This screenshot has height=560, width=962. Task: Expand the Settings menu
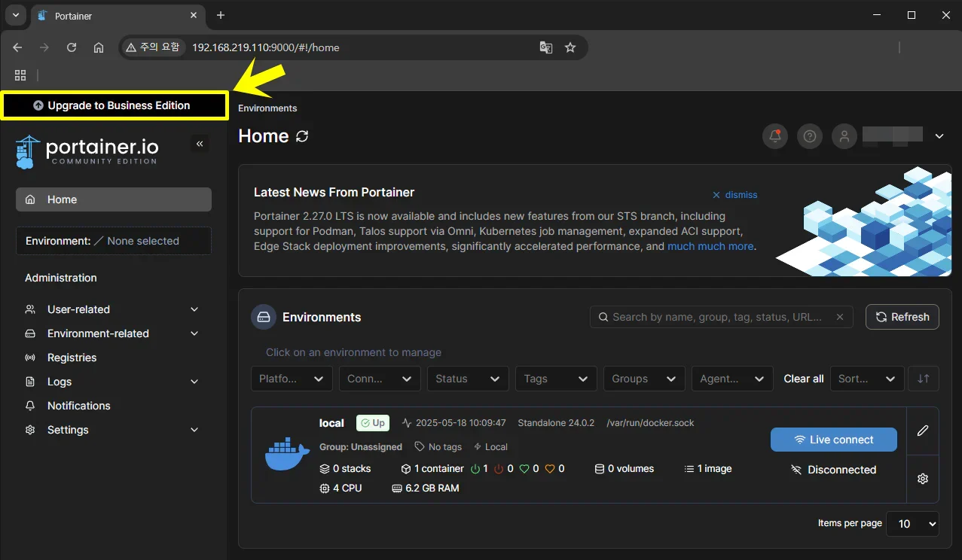click(114, 430)
